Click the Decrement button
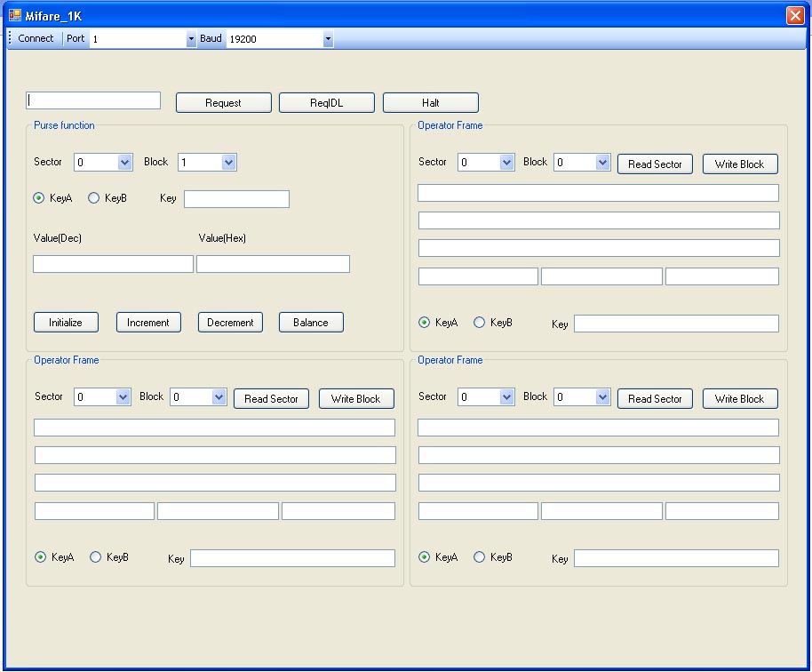 click(x=230, y=323)
